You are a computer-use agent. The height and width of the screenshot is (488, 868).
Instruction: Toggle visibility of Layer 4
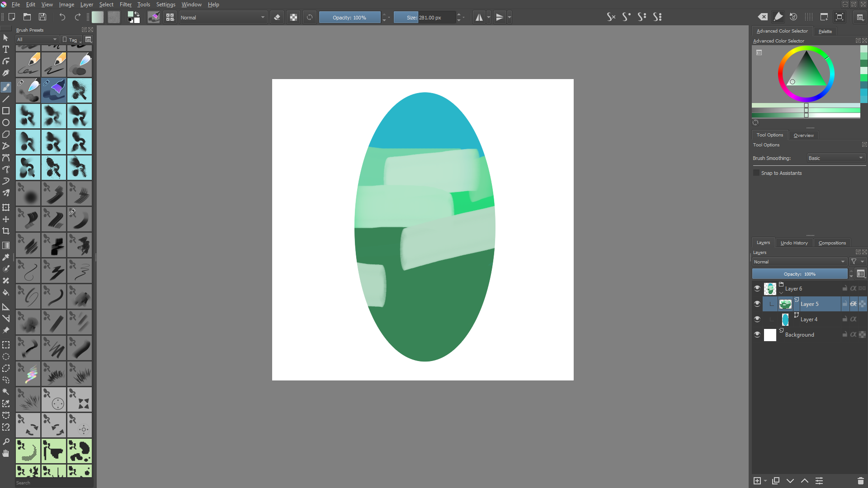[x=757, y=319]
